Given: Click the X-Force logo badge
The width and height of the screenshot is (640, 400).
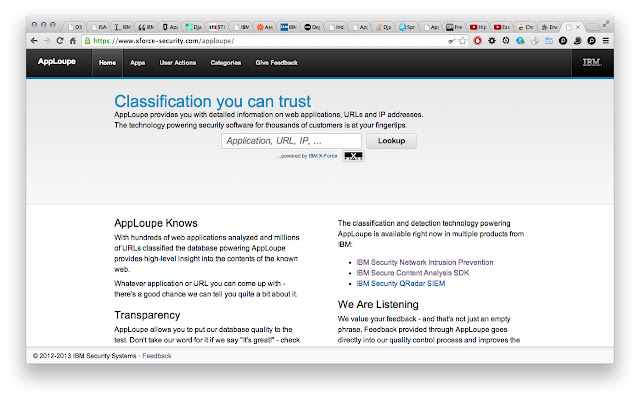Looking at the screenshot, I should click(x=353, y=156).
